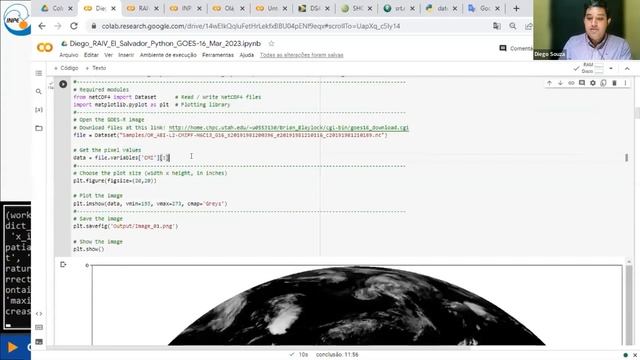Open the terminal icon at sidebar bottom
This screenshot has width=640, height=360.
(x=39, y=342)
